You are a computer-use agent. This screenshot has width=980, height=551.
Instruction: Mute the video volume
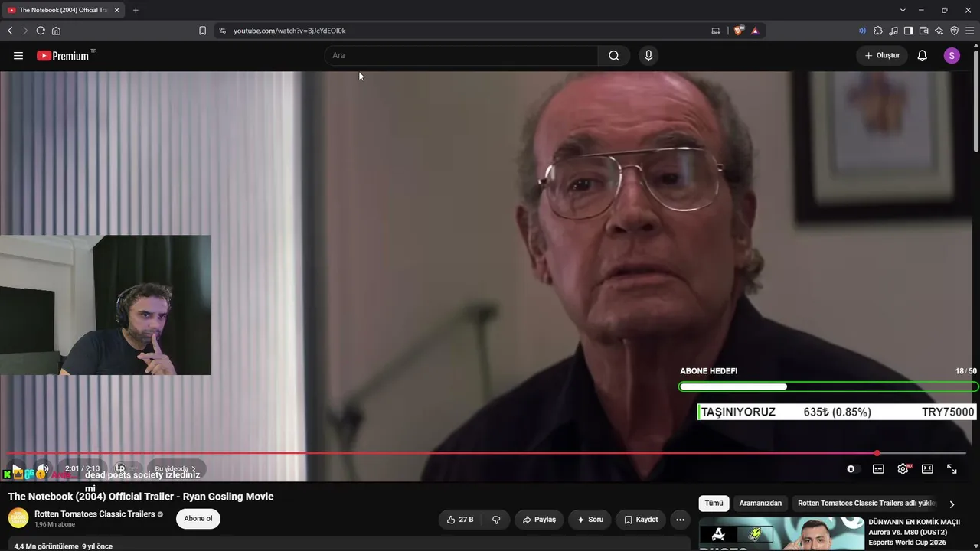point(43,469)
